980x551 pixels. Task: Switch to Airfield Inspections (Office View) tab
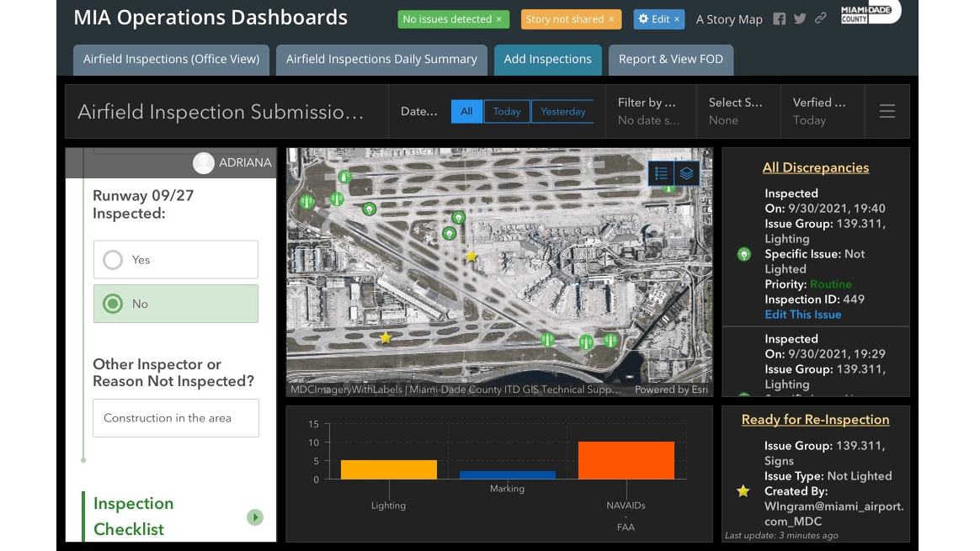pyautogui.click(x=171, y=60)
